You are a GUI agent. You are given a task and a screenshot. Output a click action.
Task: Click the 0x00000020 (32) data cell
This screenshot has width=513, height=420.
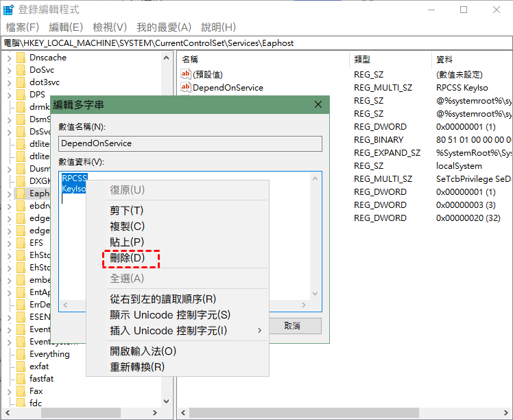(x=468, y=218)
